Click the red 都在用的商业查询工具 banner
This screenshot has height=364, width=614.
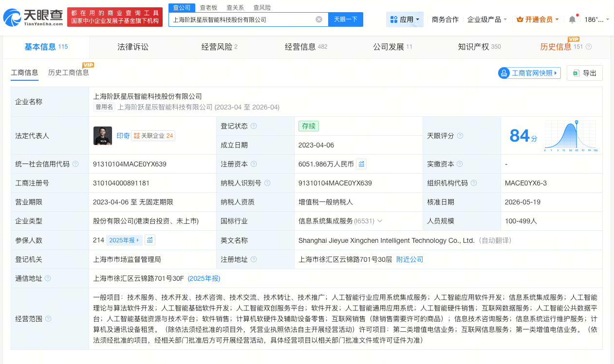tap(114, 17)
